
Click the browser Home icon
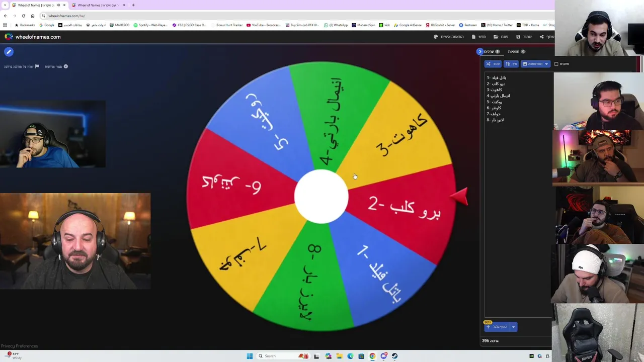(33, 16)
